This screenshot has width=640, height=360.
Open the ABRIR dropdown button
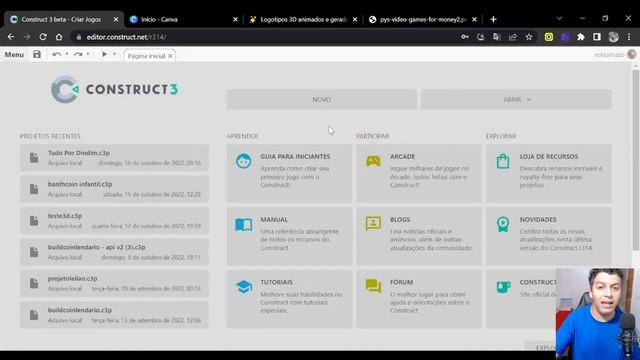tap(516, 100)
